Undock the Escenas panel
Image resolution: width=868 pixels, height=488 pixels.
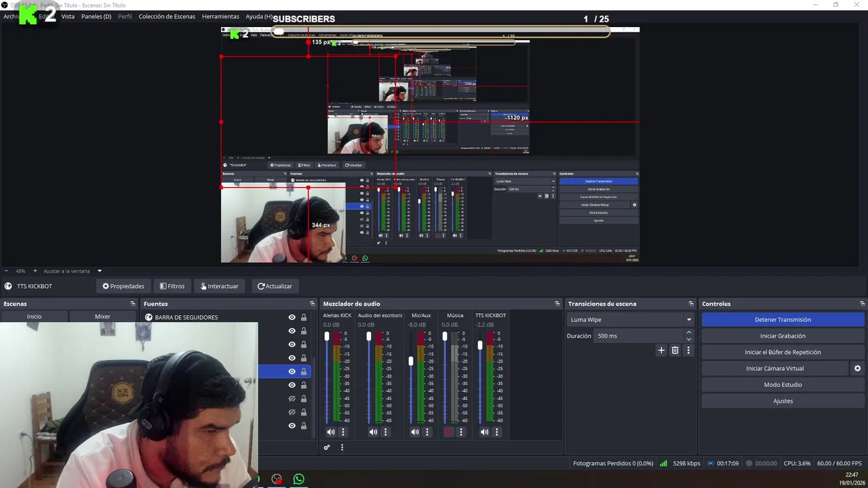click(133, 304)
